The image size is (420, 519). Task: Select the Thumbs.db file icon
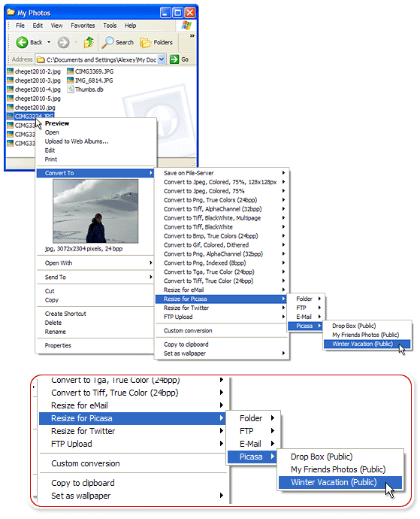click(70, 90)
